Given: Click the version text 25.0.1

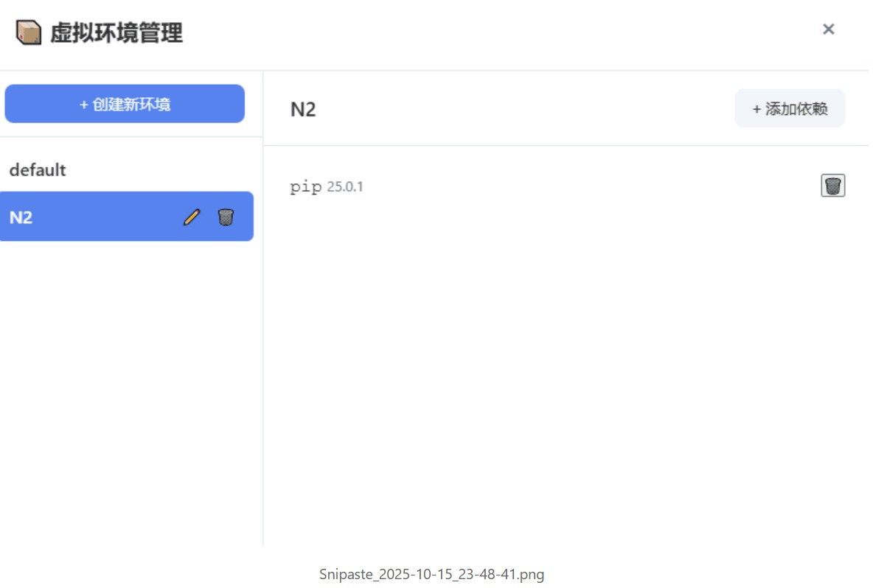Looking at the screenshot, I should (x=345, y=186).
